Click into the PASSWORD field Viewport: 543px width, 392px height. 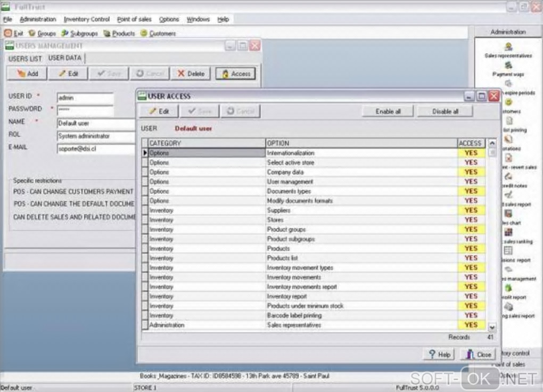tap(85, 110)
